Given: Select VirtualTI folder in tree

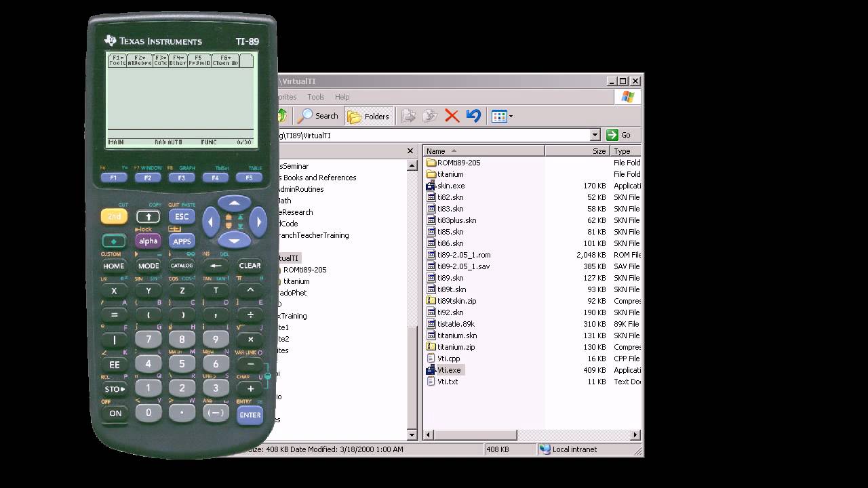Looking at the screenshot, I should pyautogui.click(x=289, y=258).
